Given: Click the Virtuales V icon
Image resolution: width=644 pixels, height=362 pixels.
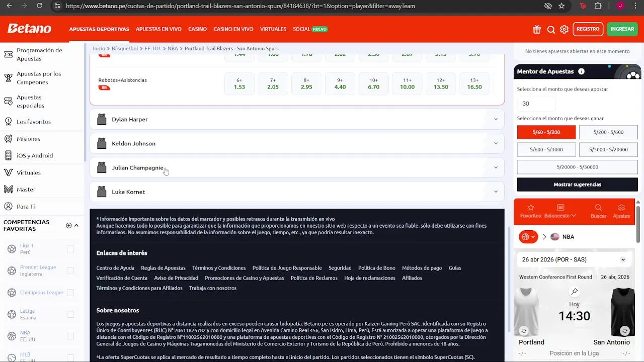Looking at the screenshot, I should (x=8, y=172).
